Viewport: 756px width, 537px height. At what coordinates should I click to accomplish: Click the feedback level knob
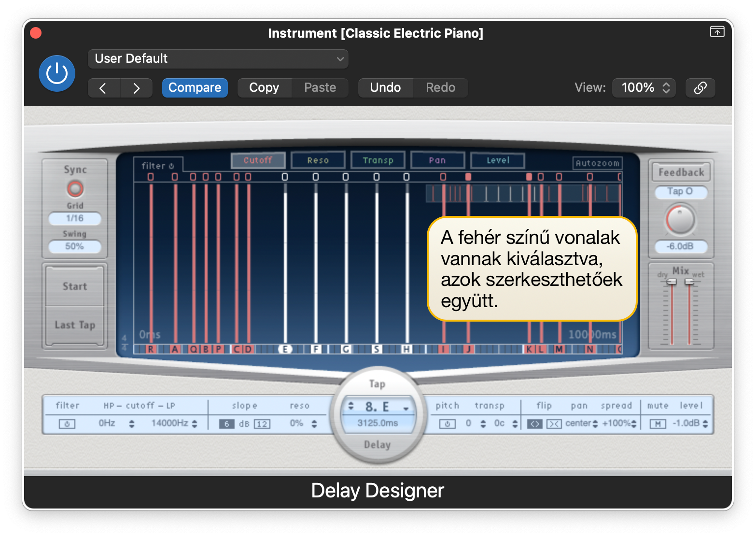[680, 219]
